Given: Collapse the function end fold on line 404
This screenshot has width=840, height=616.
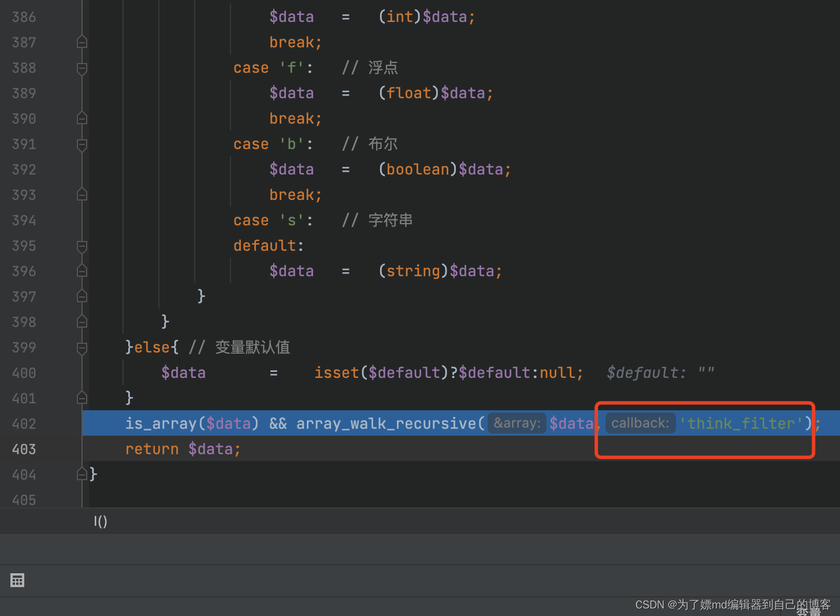Looking at the screenshot, I should tap(82, 474).
